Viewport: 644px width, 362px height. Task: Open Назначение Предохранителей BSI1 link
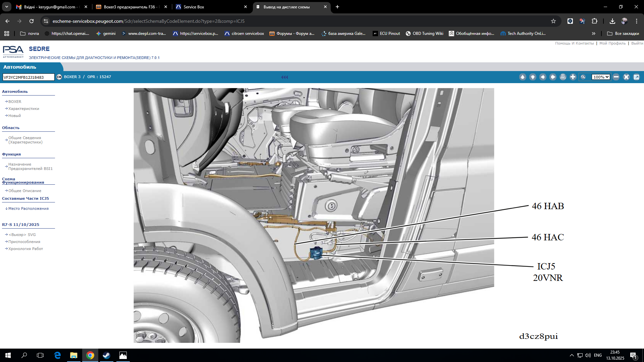[x=30, y=167]
